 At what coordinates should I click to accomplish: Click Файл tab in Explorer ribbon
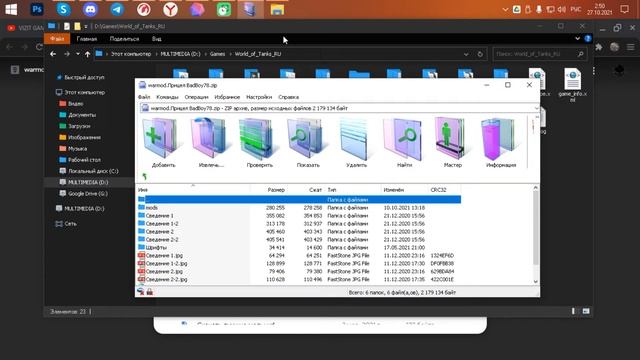(x=57, y=39)
